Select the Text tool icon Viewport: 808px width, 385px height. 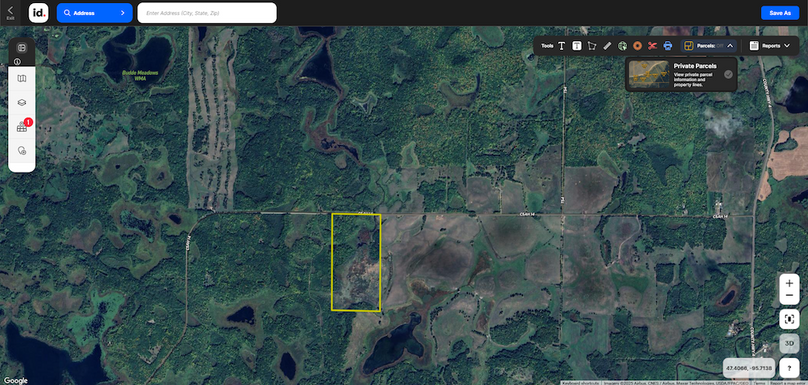[562, 46]
